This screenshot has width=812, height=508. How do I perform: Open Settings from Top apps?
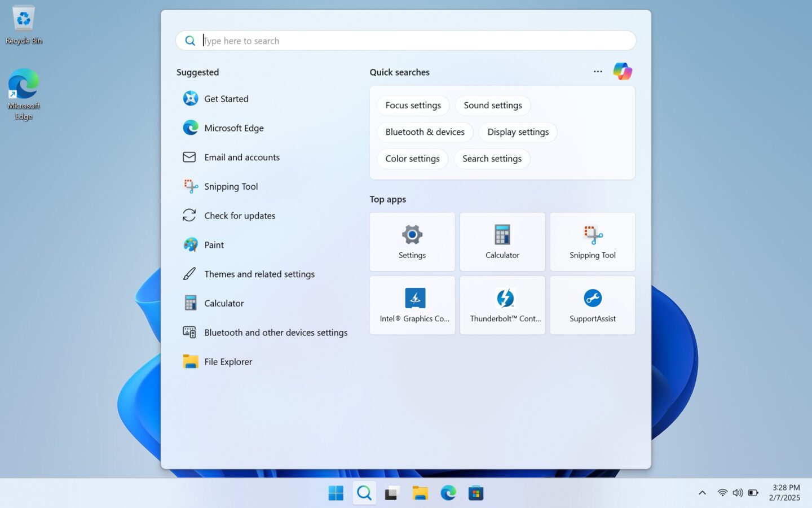[x=412, y=242]
